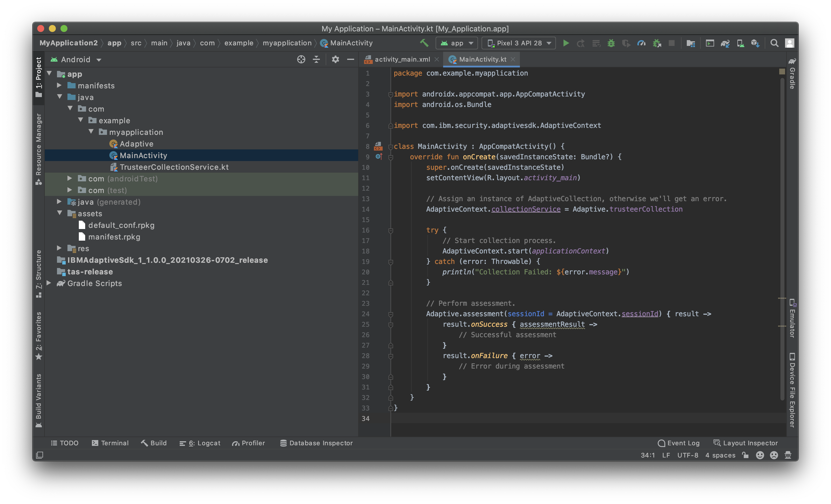Open the Pixel 3 API 28 device dropdown
Screen dimensions: 831x504
click(519, 43)
